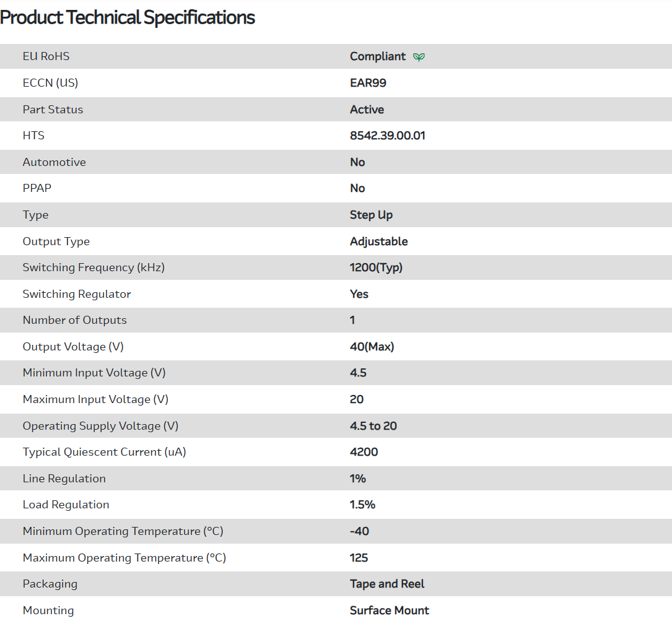
Task: Click the Adjustable output type value
Action: (x=378, y=241)
